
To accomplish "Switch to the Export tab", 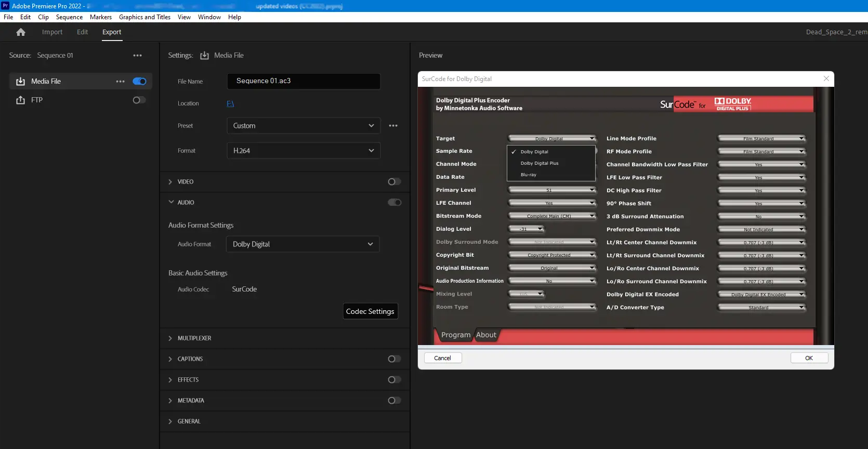I will 112,32.
